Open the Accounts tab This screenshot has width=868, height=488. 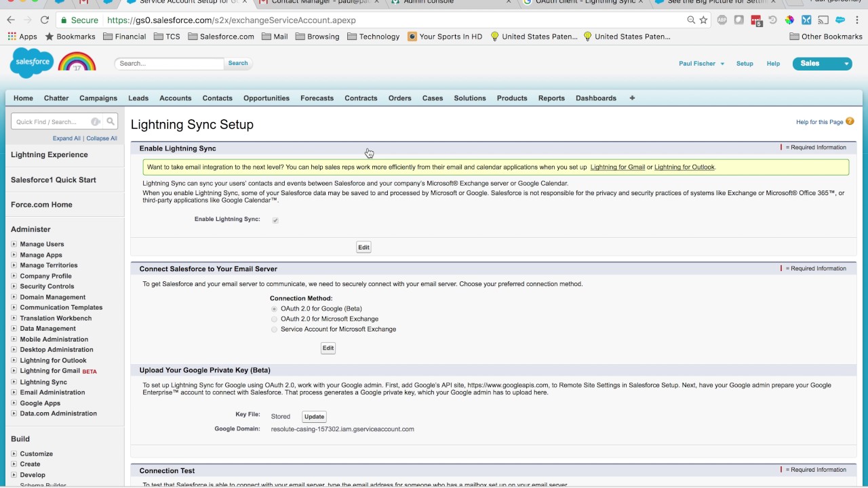tap(176, 98)
